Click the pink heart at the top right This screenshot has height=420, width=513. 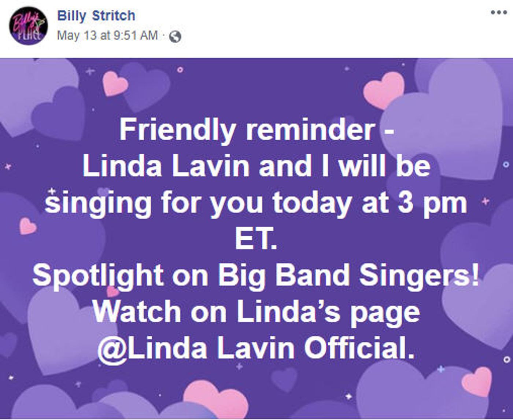pyautogui.click(x=384, y=90)
